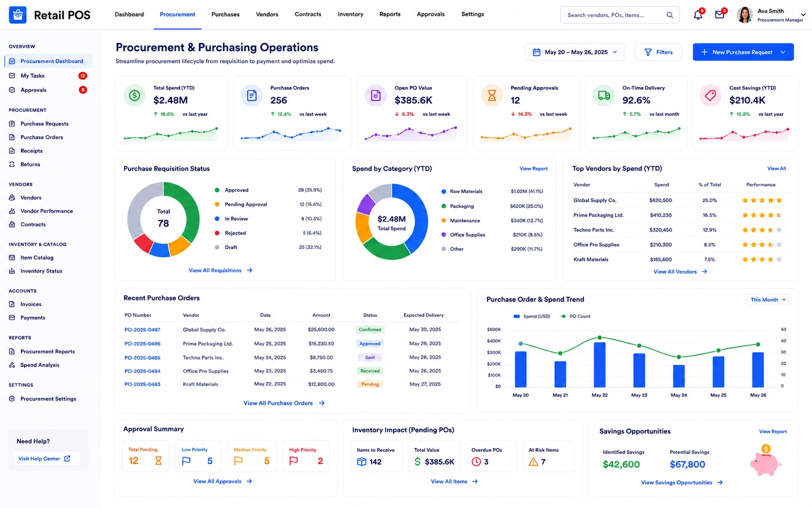Click the Retail POS logo icon
The height and width of the screenshot is (508, 812).
[18, 15]
